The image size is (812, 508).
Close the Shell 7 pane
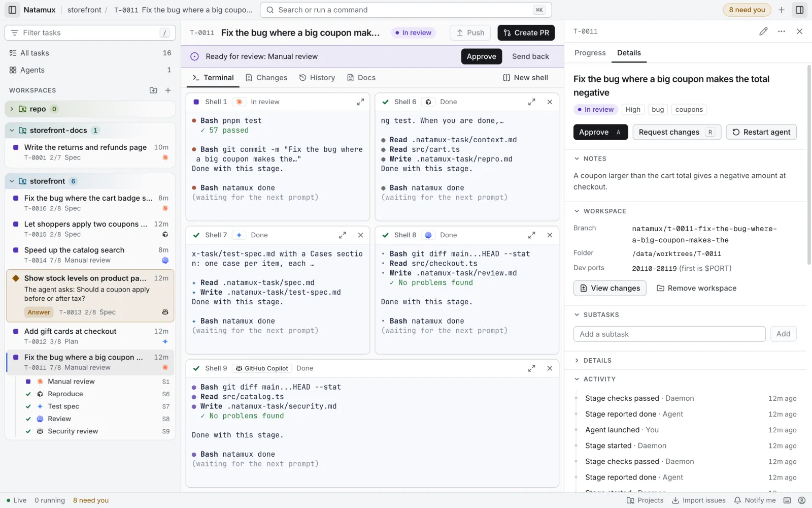(x=360, y=235)
